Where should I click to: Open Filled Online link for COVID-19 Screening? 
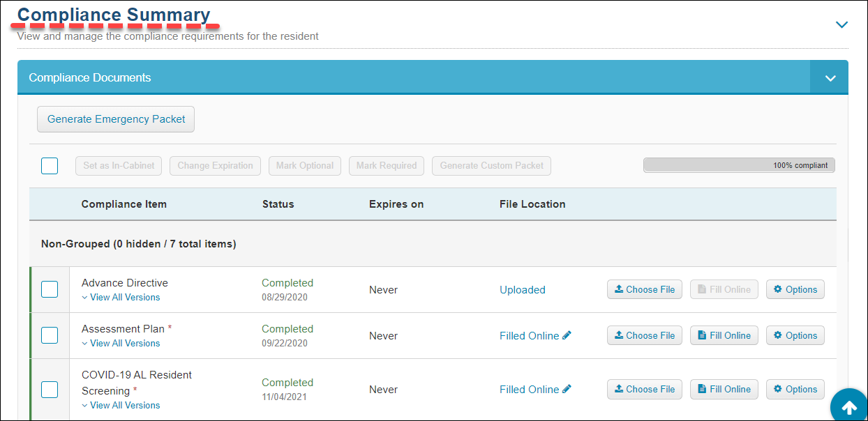point(529,389)
